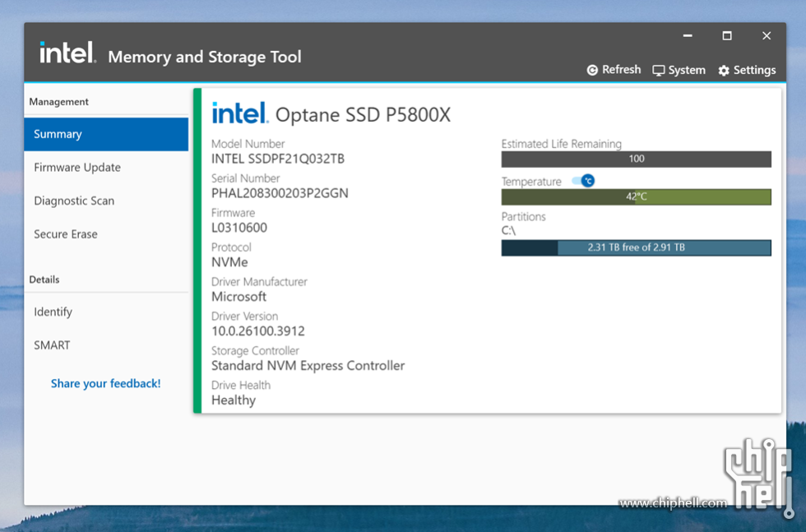
Task: Click the System monitor icon
Action: [659, 71]
